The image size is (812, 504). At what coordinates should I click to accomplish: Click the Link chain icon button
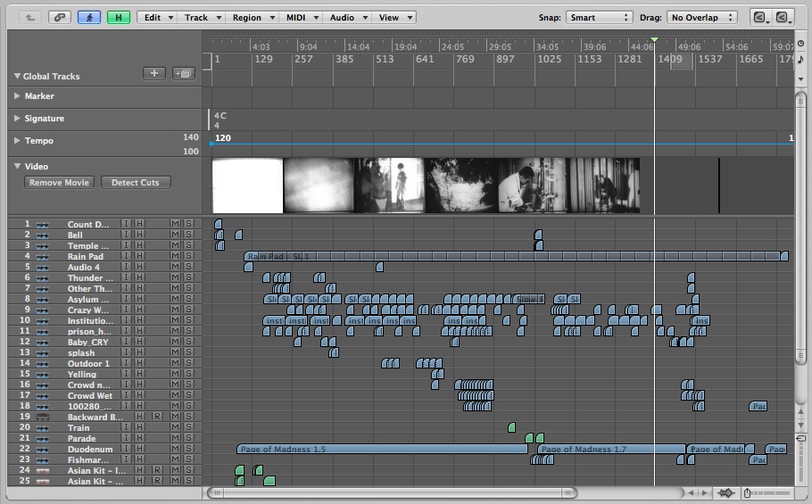(x=60, y=17)
